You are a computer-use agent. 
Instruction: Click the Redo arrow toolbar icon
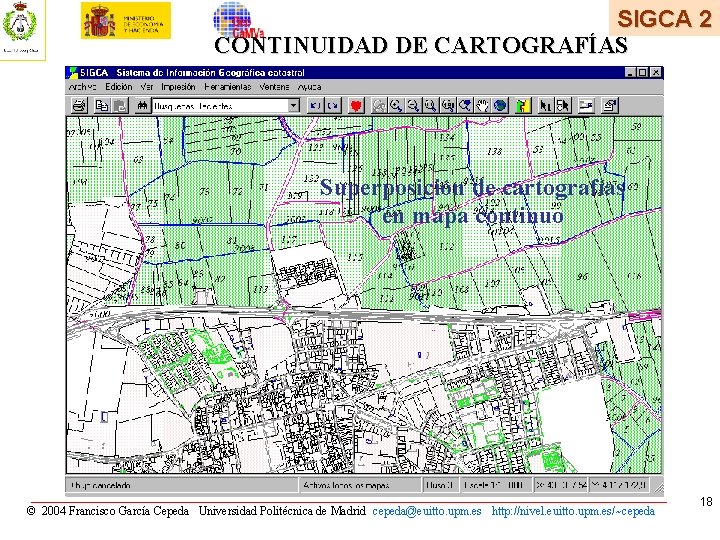pyautogui.click(x=333, y=106)
